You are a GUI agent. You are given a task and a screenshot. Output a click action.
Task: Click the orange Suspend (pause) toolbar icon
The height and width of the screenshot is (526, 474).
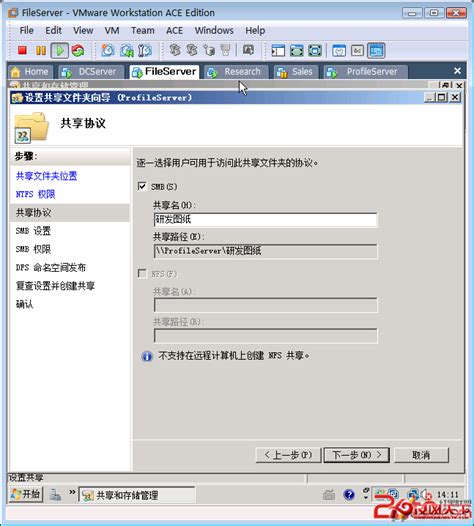click(x=41, y=50)
